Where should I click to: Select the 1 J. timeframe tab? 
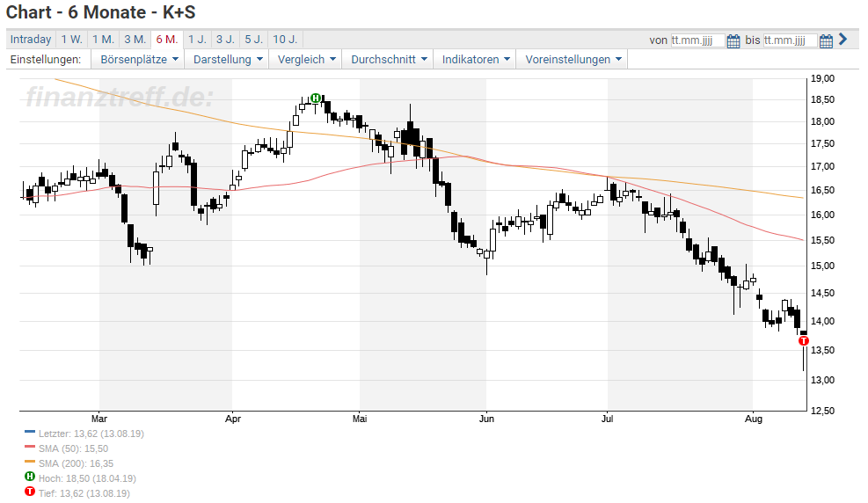coord(197,40)
